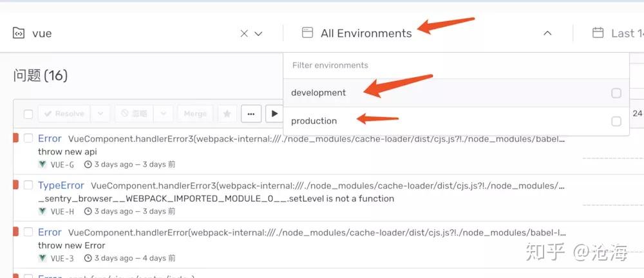Viewport: 644px width, 278px height.
Task: Click the Vue logo next to VUE-G
Action: pos(43,165)
